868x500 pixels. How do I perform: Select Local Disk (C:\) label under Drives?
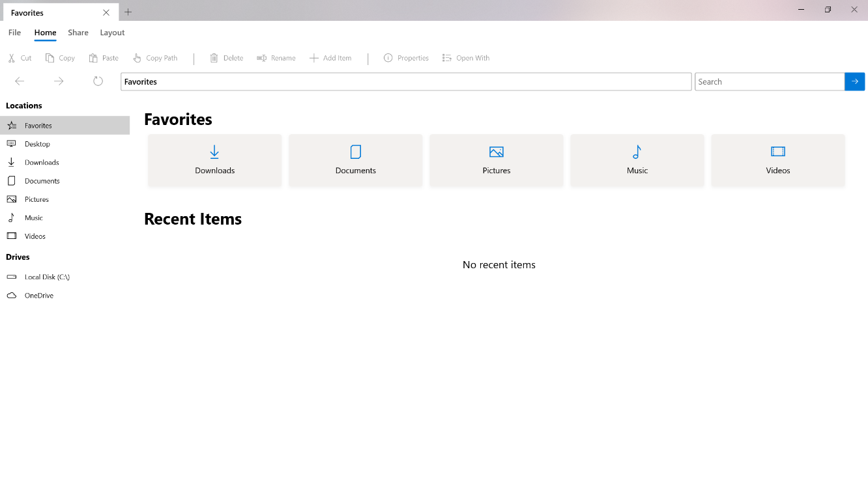[47, 277]
